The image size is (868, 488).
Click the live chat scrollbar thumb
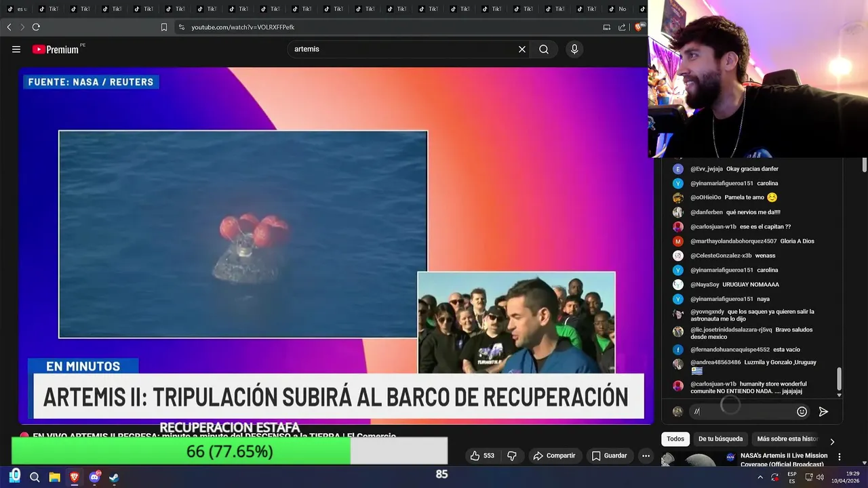[x=839, y=379]
